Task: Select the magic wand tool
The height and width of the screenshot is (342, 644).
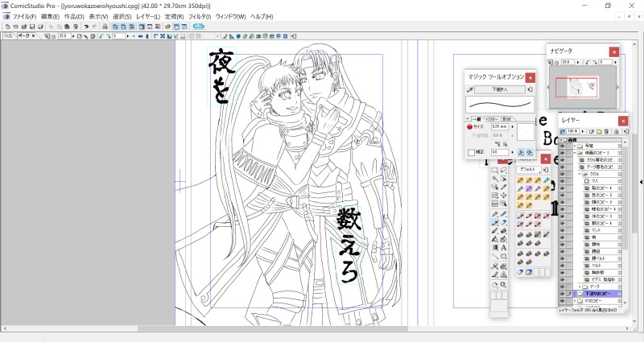Action: pyautogui.click(x=495, y=179)
